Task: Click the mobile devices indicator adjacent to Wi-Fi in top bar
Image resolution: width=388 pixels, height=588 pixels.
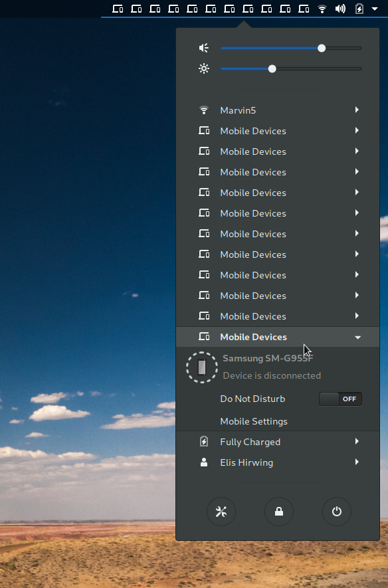Action: tap(304, 9)
